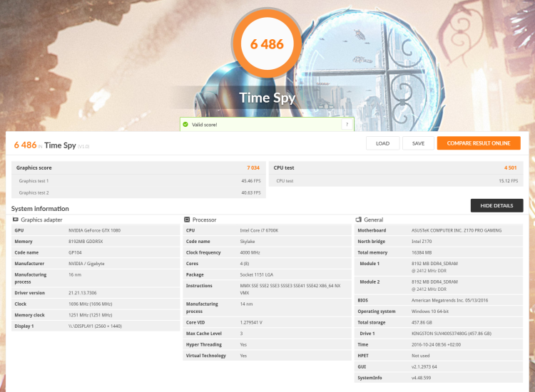Click code name Skylake

coord(248,242)
